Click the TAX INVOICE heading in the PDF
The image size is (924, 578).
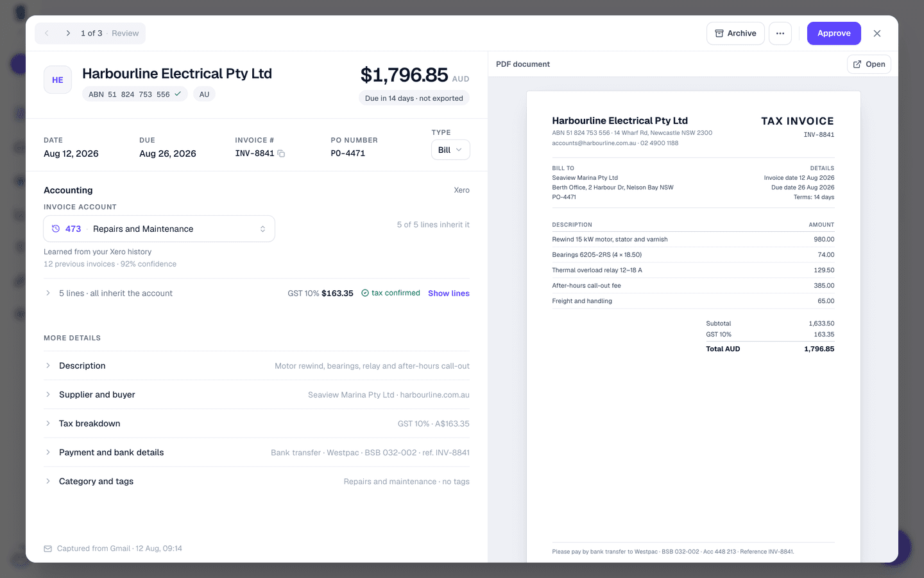(798, 121)
